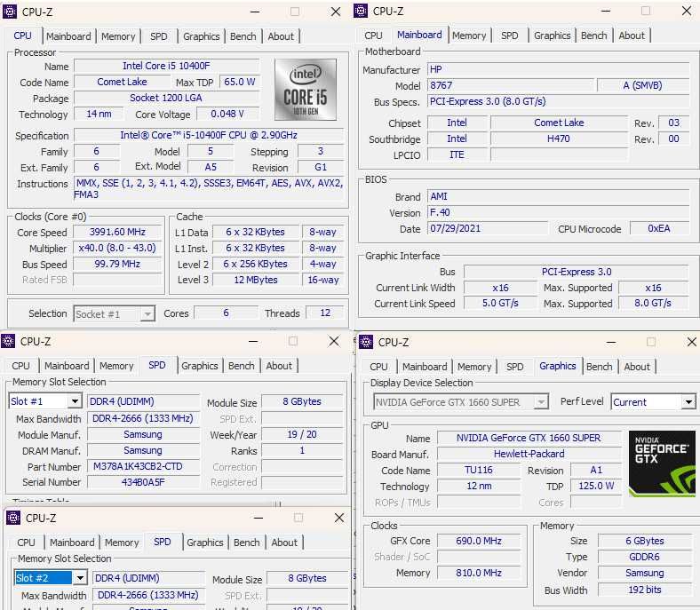Click processor name Intel Core i5 10400F
Image resolution: width=700 pixels, height=610 pixels.
coord(166,66)
